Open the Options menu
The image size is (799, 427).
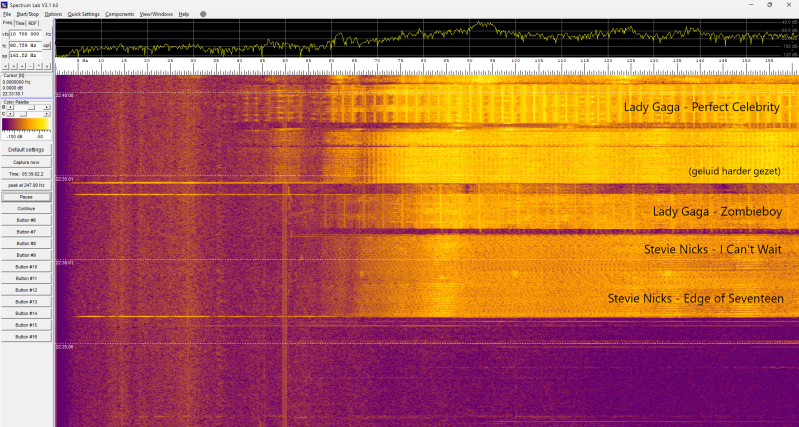(x=53, y=14)
